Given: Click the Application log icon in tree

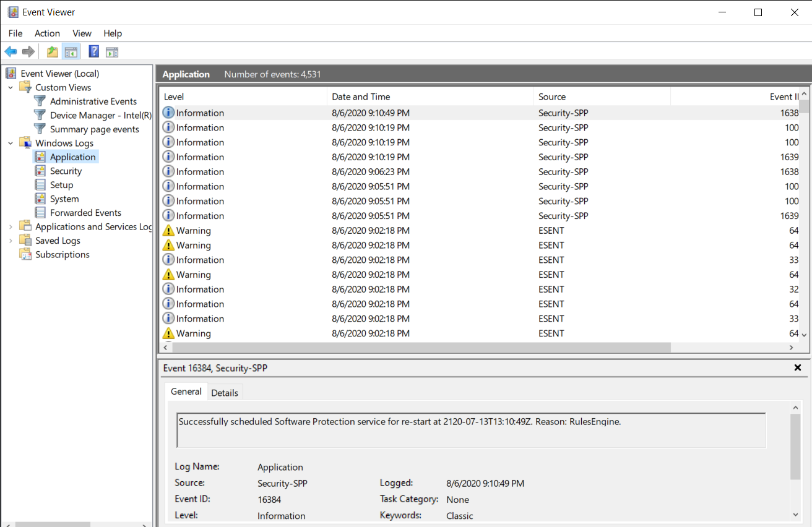Looking at the screenshot, I should [40, 157].
